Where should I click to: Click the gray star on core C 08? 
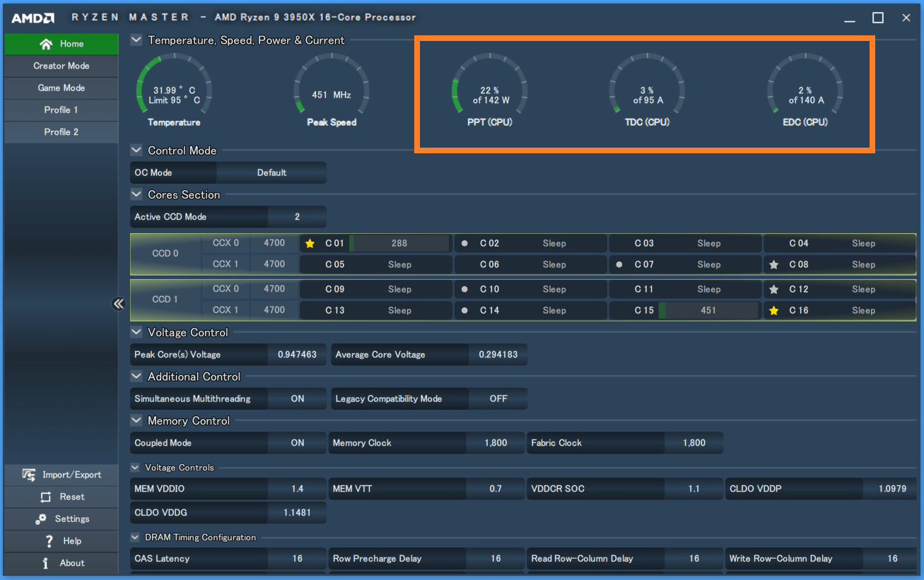coord(774,264)
